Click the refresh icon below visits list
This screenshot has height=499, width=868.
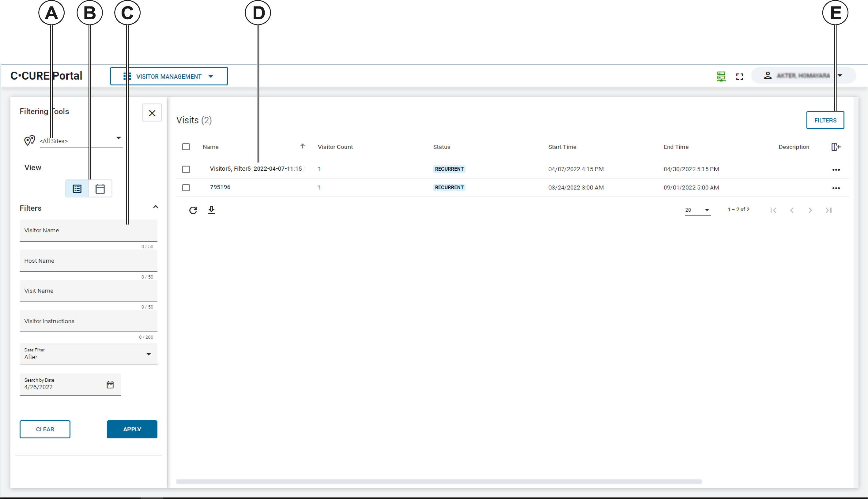(x=193, y=210)
